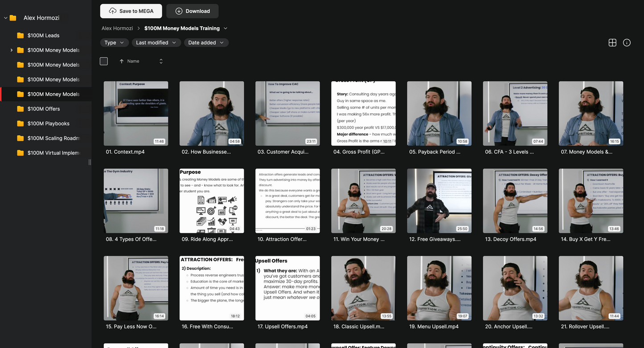Select $100M Virtual Implementation folder in sidebar

53,153
